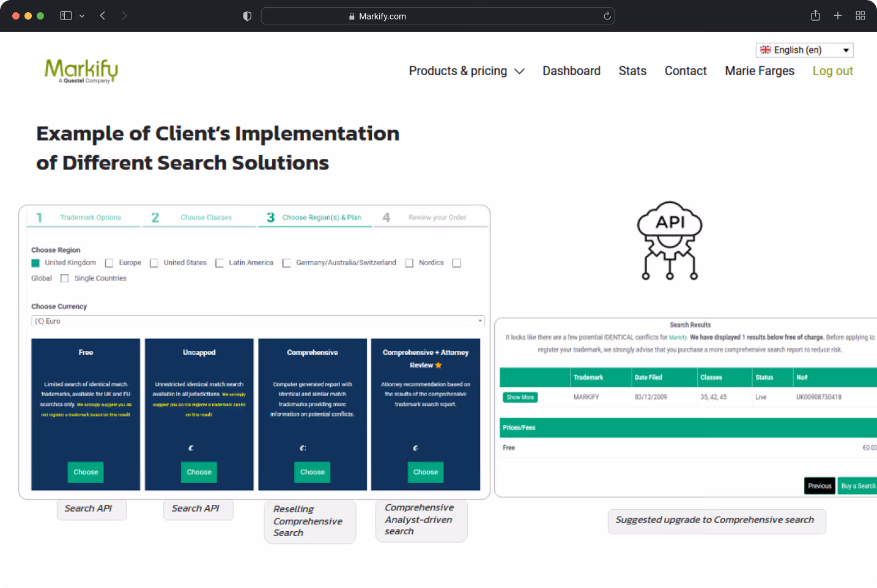Open the Share icon in the toolbar

[815, 16]
